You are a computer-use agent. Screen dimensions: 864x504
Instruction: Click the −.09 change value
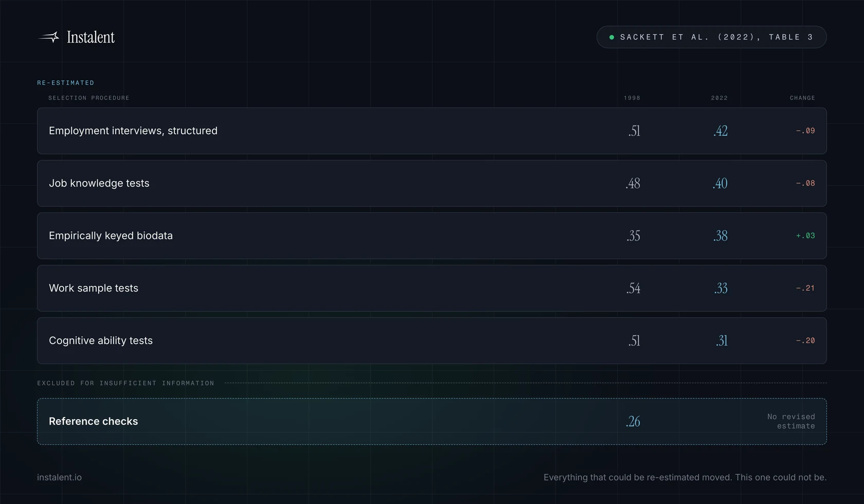click(805, 131)
